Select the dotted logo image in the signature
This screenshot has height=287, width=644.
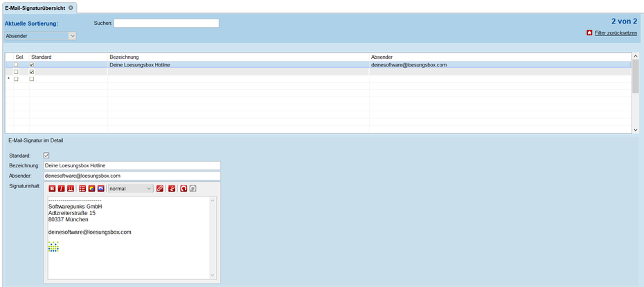pos(53,246)
